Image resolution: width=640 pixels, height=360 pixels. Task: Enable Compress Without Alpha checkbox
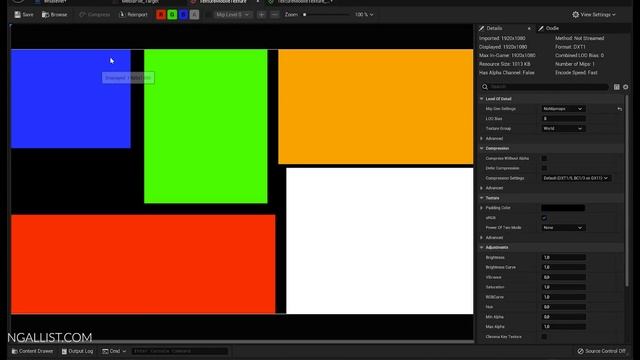click(x=544, y=158)
